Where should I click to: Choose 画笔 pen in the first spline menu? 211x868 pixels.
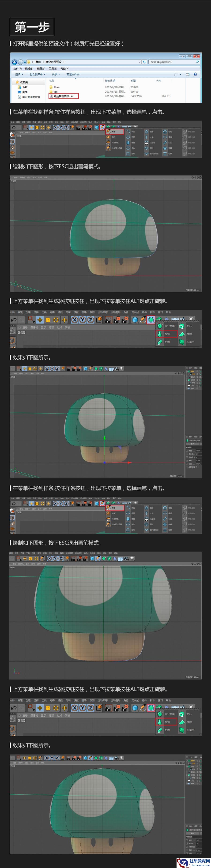(115, 132)
